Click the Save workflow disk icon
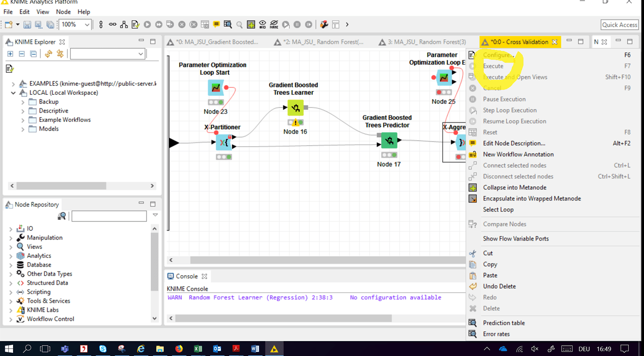Screen dimensions: 644x356 [27, 24]
